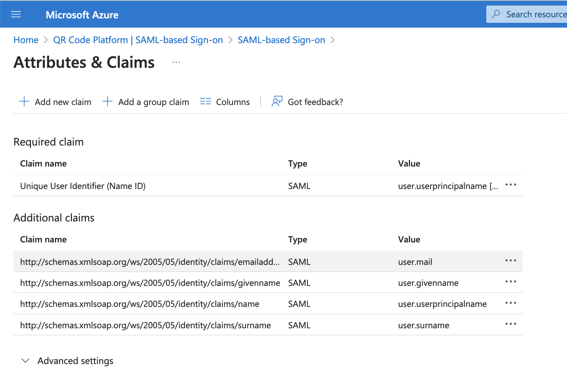Click the Microsoft Azure title

pyautogui.click(x=82, y=15)
